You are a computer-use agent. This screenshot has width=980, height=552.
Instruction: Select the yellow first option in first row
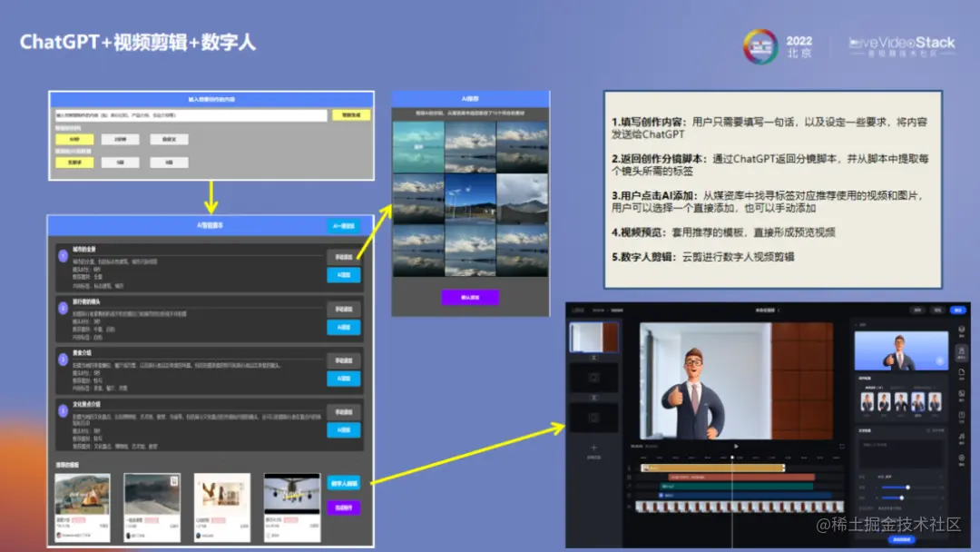[74, 139]
